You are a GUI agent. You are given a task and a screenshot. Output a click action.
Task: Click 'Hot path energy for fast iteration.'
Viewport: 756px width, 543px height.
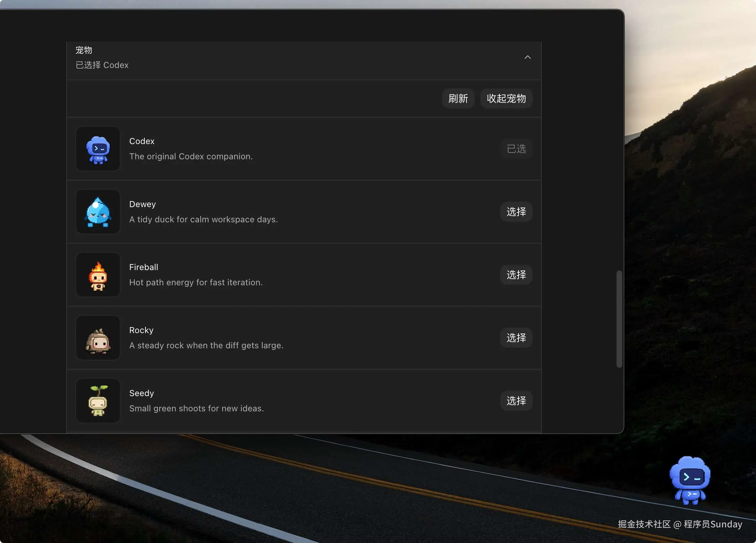point(196,282)
